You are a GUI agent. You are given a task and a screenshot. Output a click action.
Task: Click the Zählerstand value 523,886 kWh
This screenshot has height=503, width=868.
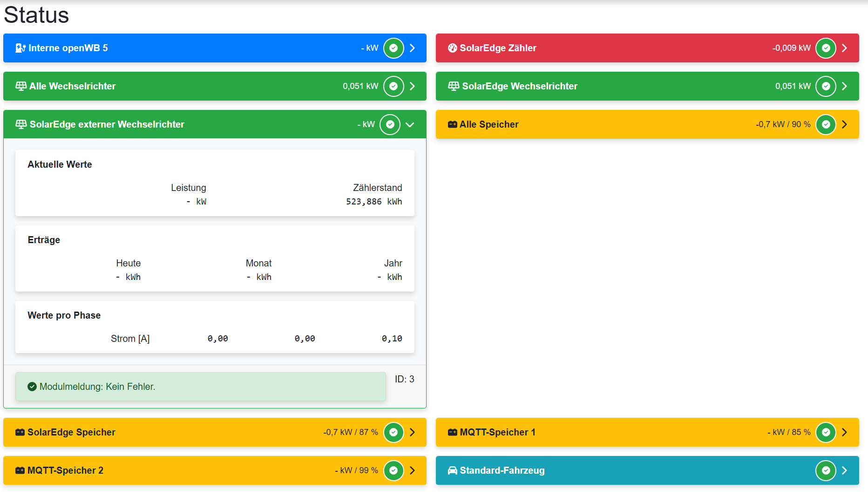coord(373,202)
